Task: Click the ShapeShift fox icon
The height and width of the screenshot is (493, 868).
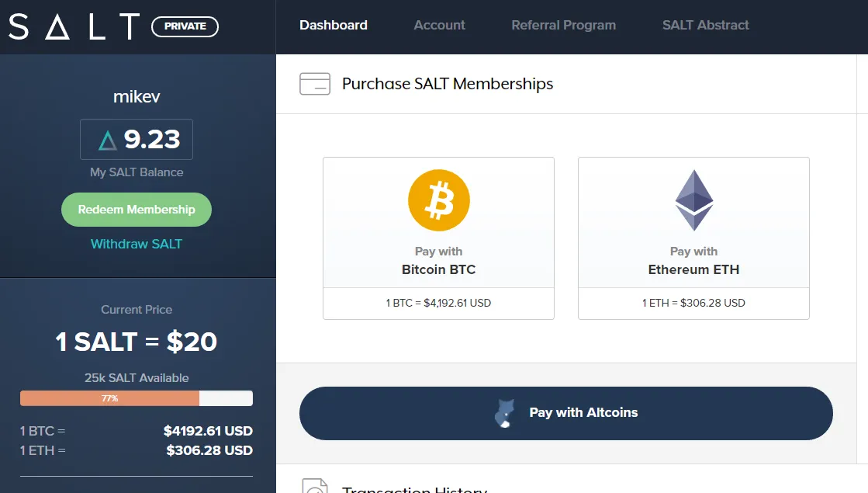Action: [504, 413]
